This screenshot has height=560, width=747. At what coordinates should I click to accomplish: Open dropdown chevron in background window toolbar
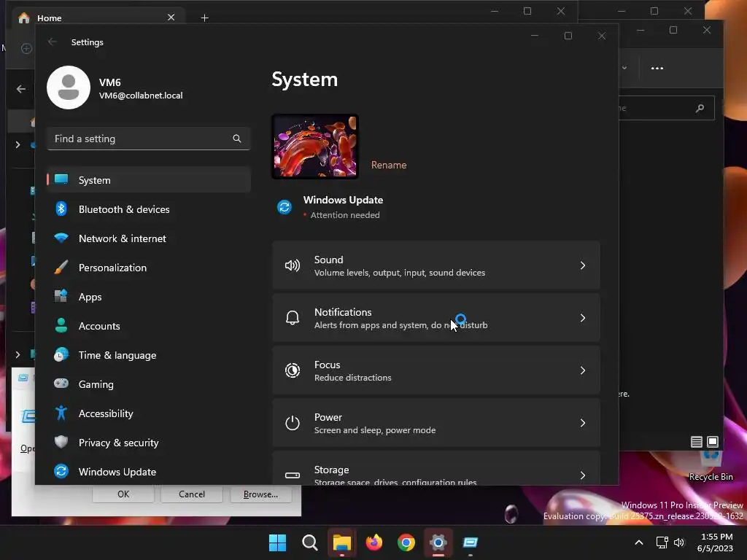[x=624, y=68]
